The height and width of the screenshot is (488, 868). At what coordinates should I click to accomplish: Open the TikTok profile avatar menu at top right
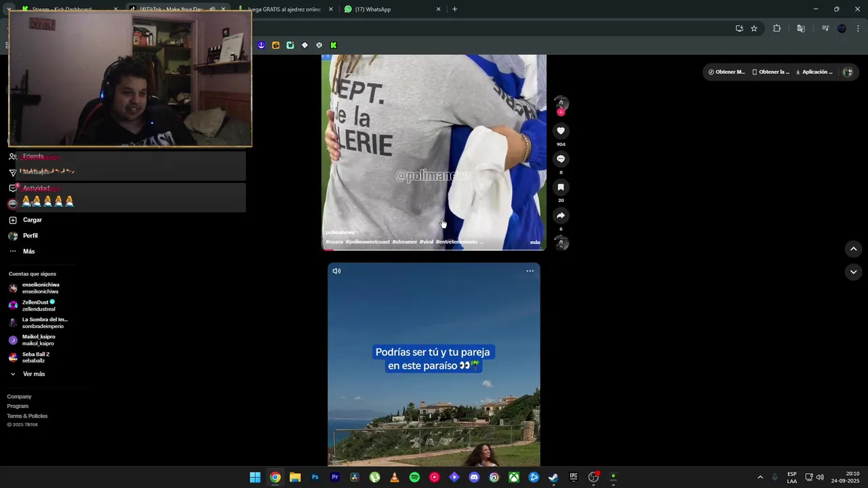pyautogui.click(x=848, y=72)
